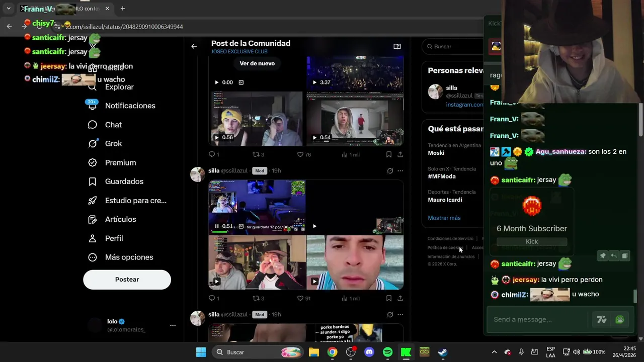Open Condiciones de Servicio footer link
Viewport: 644px width, 362px height.
(x=450, y=238)
